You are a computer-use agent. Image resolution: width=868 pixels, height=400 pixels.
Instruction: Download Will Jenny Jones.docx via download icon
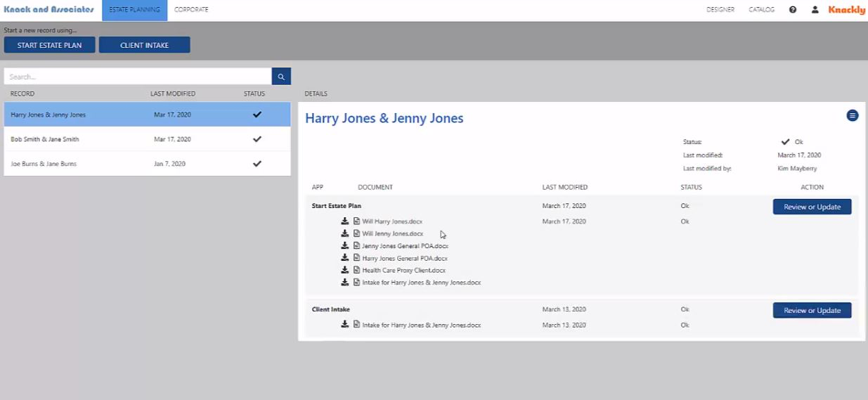click(x=345, y=233)
